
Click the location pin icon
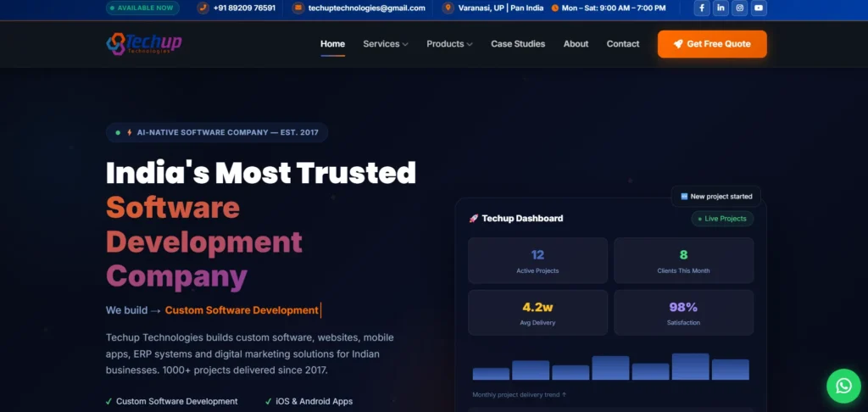[448, 8]
